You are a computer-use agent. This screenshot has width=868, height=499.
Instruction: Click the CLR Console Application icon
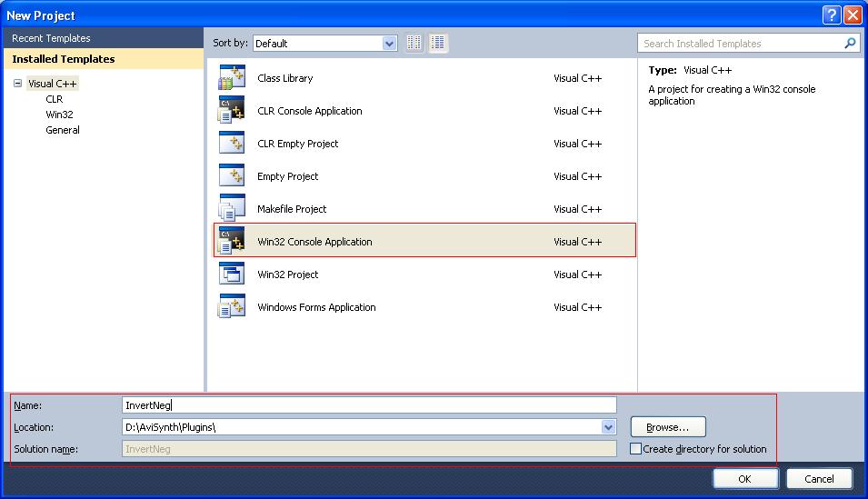click(x=232, y=110)
